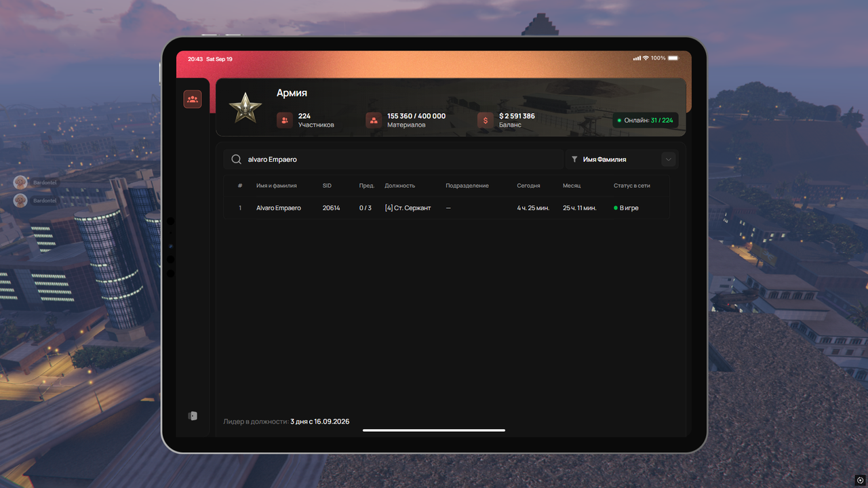Sort by Имя и фамилия column

coord(277,186)
